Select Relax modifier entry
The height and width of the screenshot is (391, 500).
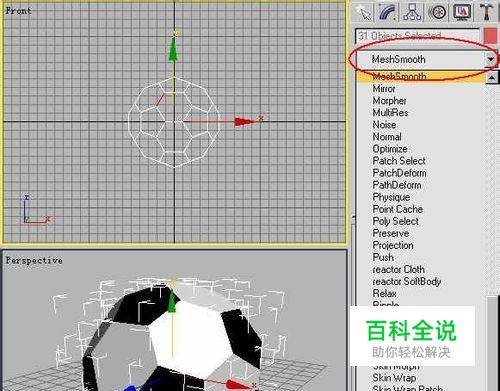[384, 293]
